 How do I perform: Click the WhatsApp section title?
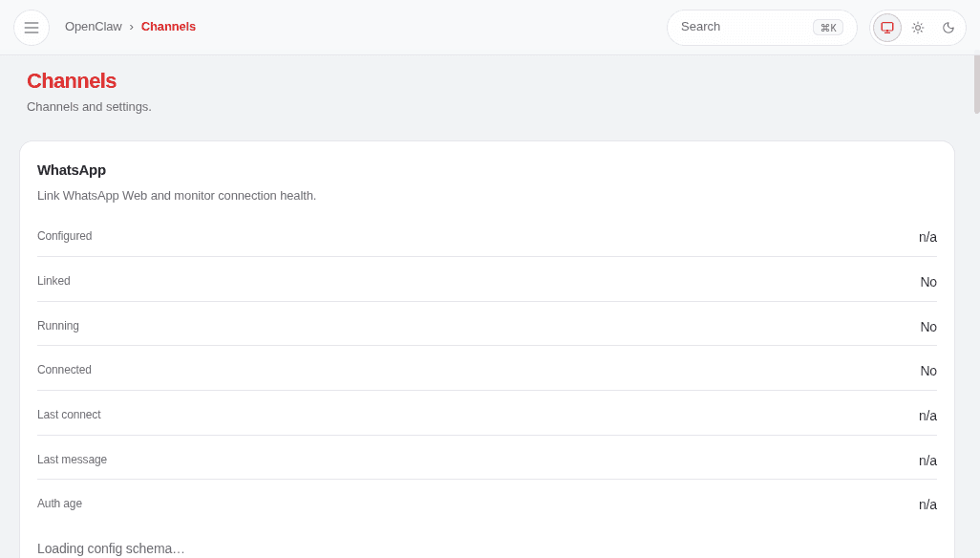tap(72, 170)
